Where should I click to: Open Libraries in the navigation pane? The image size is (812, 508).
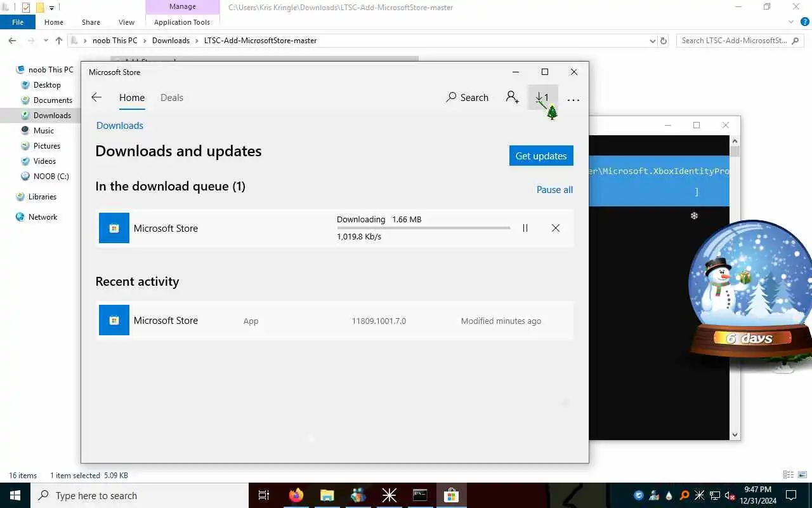coord(42,197)
